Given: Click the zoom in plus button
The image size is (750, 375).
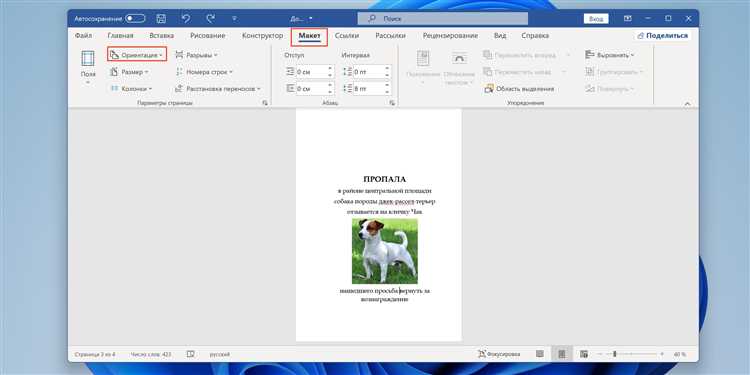Looking at the screenshot, I should (662, 354).
